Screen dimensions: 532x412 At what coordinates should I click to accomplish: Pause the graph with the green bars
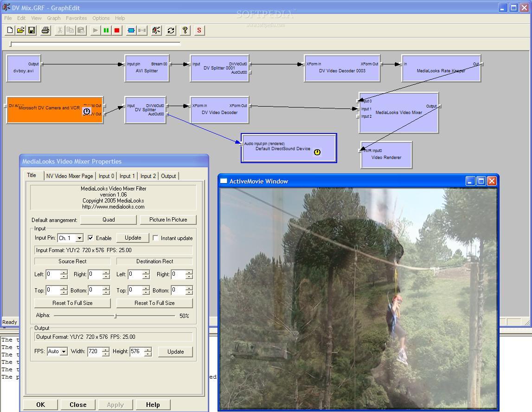point(106,30)
